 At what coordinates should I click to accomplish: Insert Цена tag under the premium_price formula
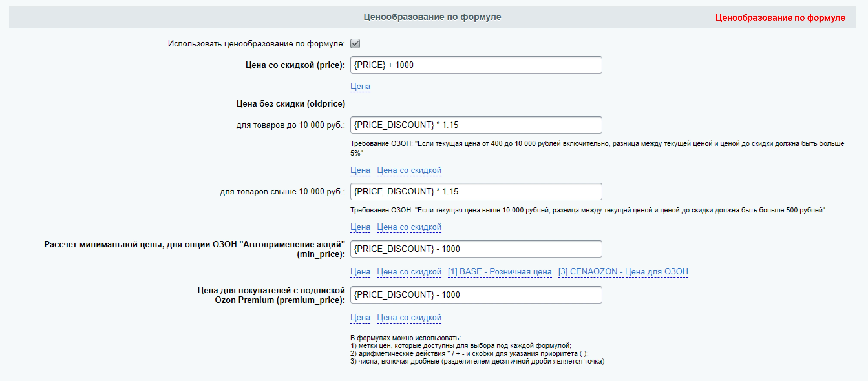point(360,317)
